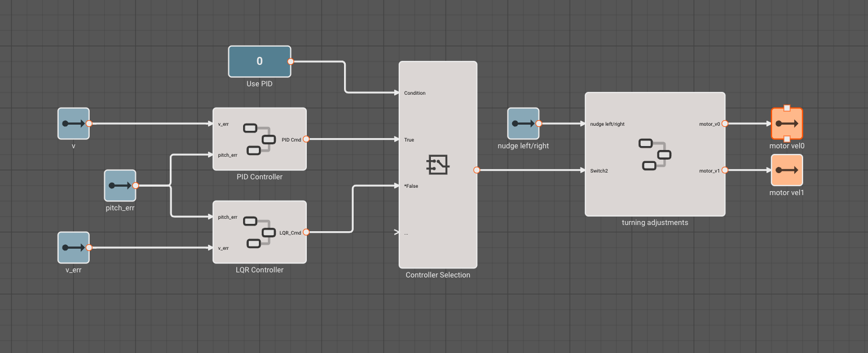Expand the PID Controller subsystem
This screenshot has width=868, height=353.
(259, 139)
